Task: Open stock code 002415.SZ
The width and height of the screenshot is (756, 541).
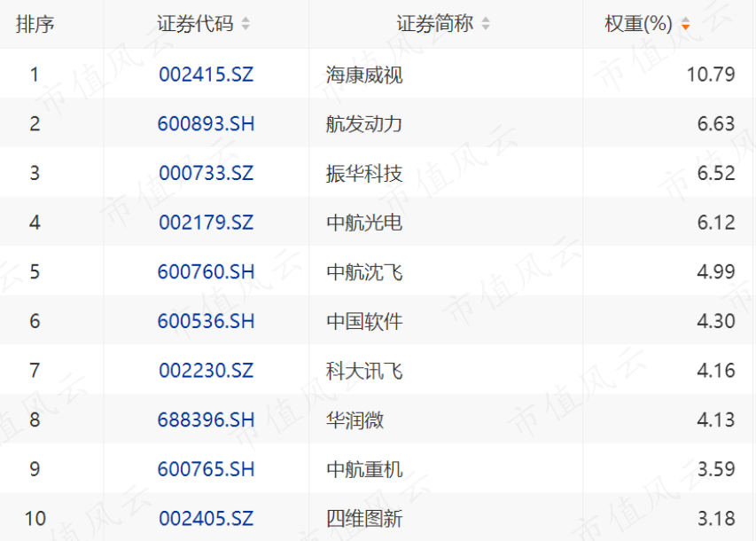Action: click(x=207, y=74)
